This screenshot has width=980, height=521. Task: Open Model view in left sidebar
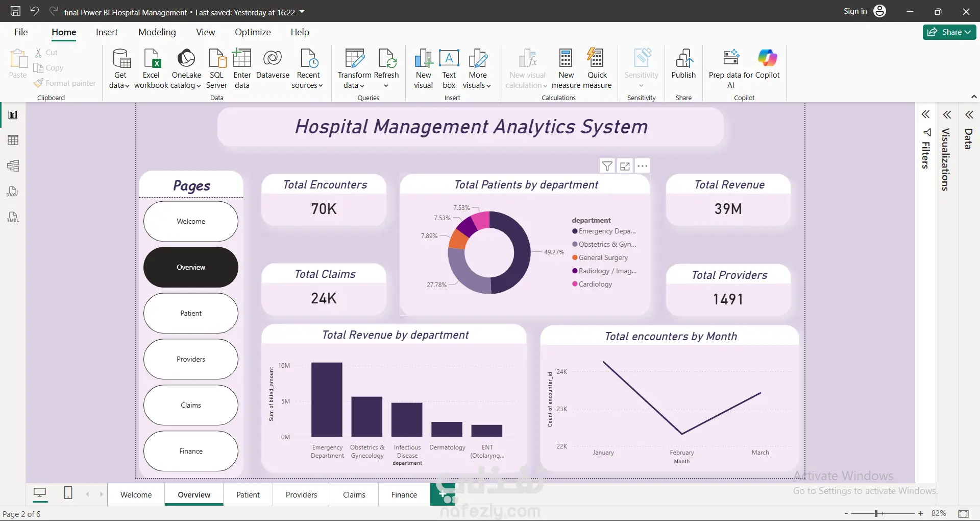[13, 165]
